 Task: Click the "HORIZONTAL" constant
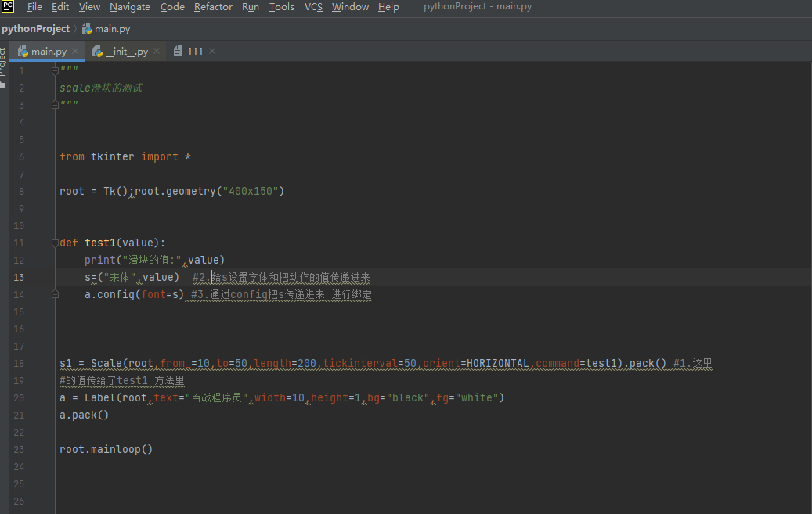498,363
